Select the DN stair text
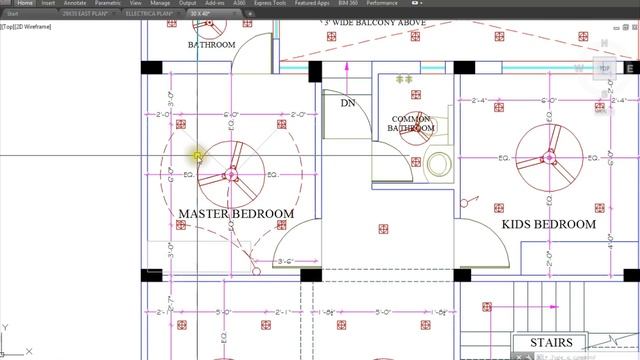Viewport: 640px width, 360px height. (x=348, y=103)
